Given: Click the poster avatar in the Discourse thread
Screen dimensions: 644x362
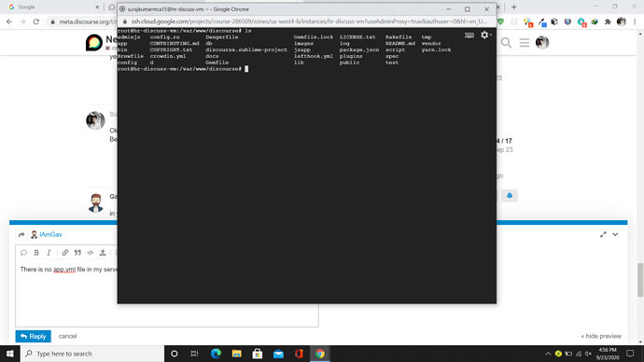Looking at the screenshot, I should click(95, 120).
